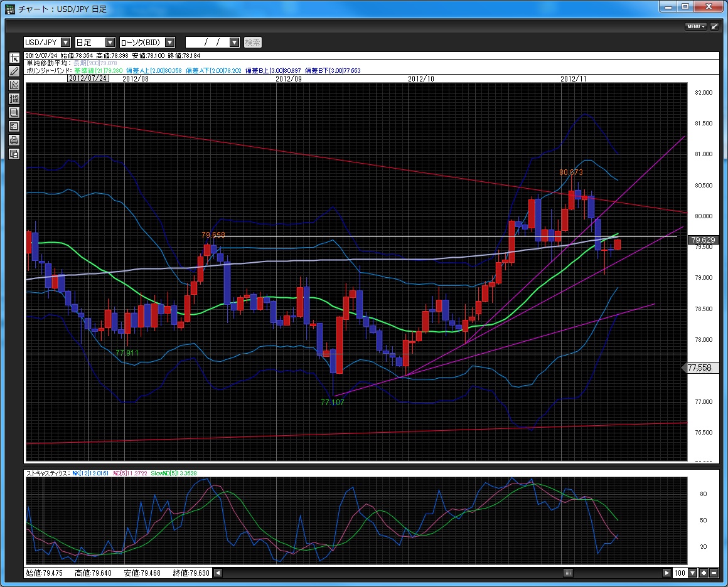This screenshot has width=728, height=587.
Task: Expand the 日足 timeframe dropdown
Action: click(110, 43)
